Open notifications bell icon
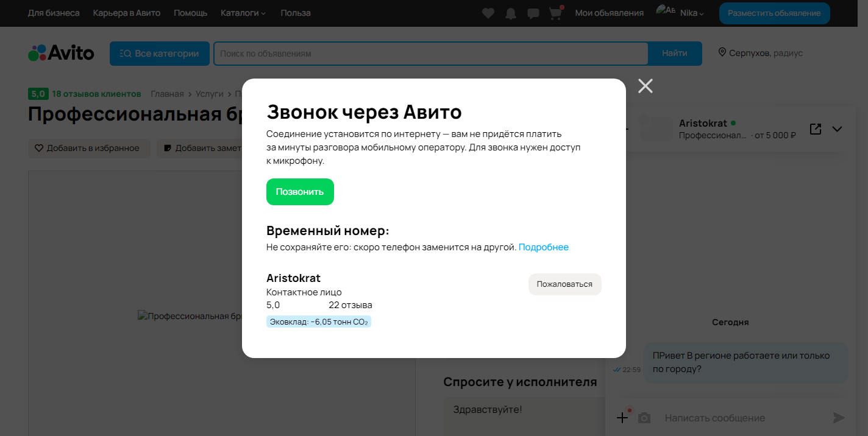868x436 pixels. pos(511,13)
